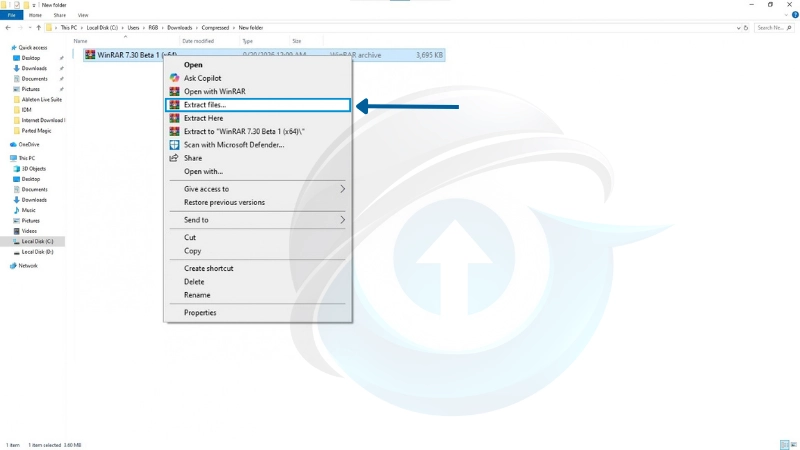Viewport: 800px width, 450px height.
Task: Click the Users breadcrumb
Action: tap(133, 28)
